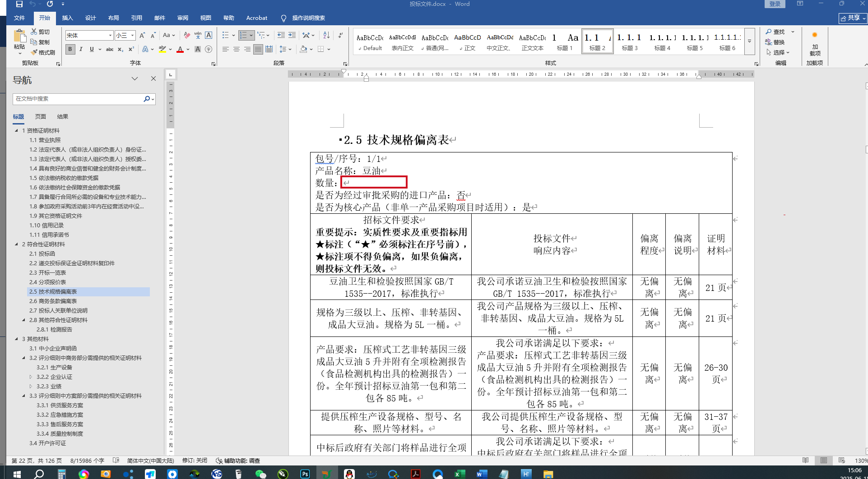Expand the "3.2.3 业绩" heading
The width and height of the screenshot is (868, 479).
[x=31, y=387]
